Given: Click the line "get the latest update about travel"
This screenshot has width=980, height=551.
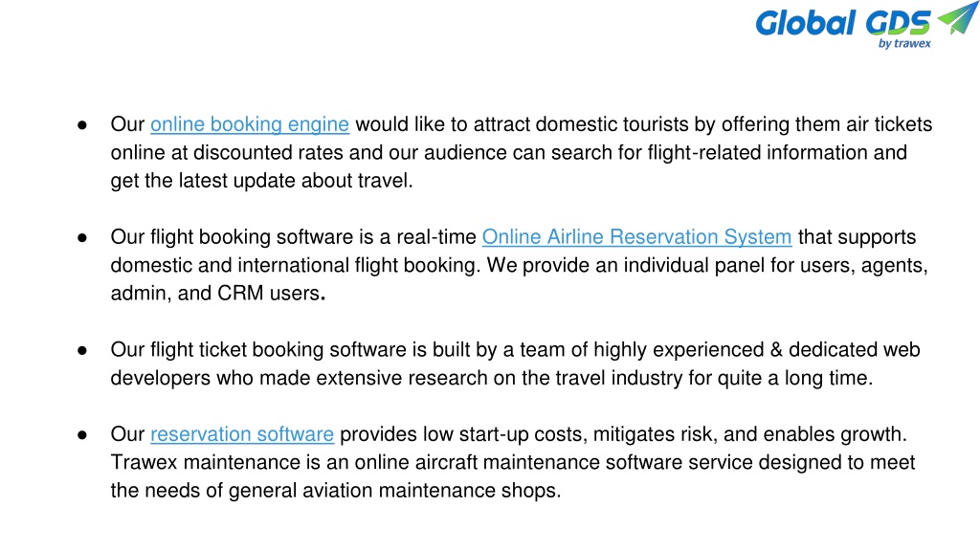Looking at the screenshot, I should point(260,181).
